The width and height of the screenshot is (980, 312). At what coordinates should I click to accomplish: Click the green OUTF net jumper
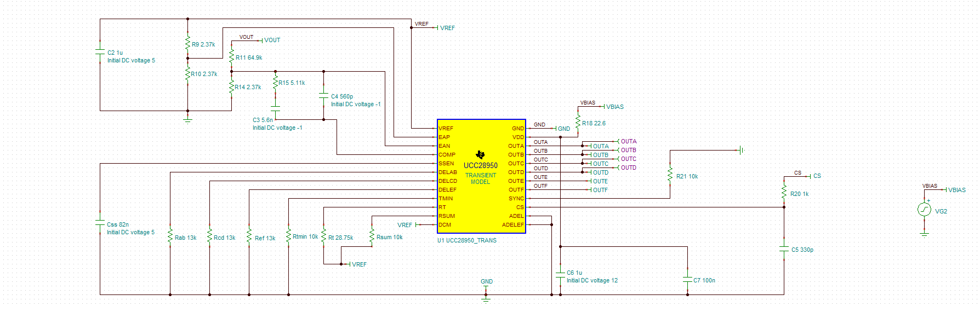[599, 190]
